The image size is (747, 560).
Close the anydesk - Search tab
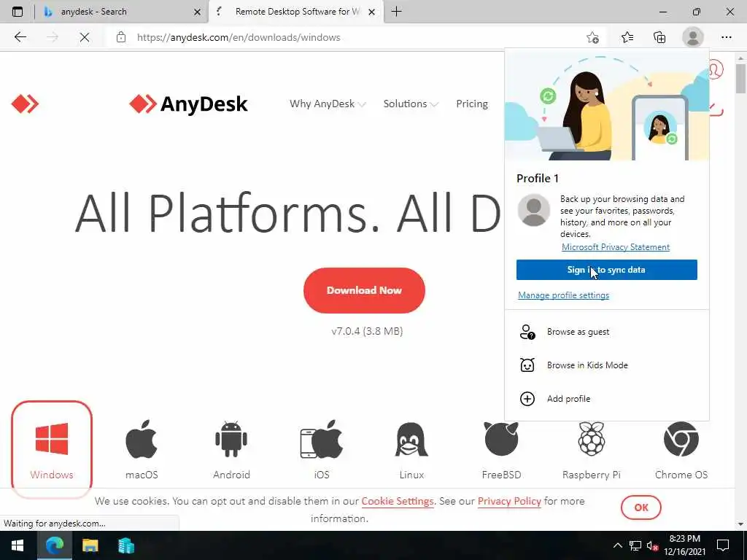(x=197, y=12)
